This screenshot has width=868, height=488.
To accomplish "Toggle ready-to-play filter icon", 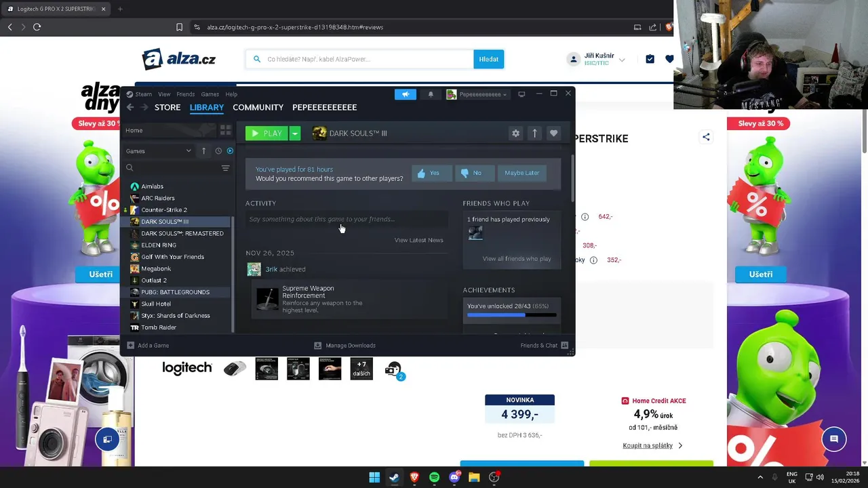I will (x=230, y=151).
